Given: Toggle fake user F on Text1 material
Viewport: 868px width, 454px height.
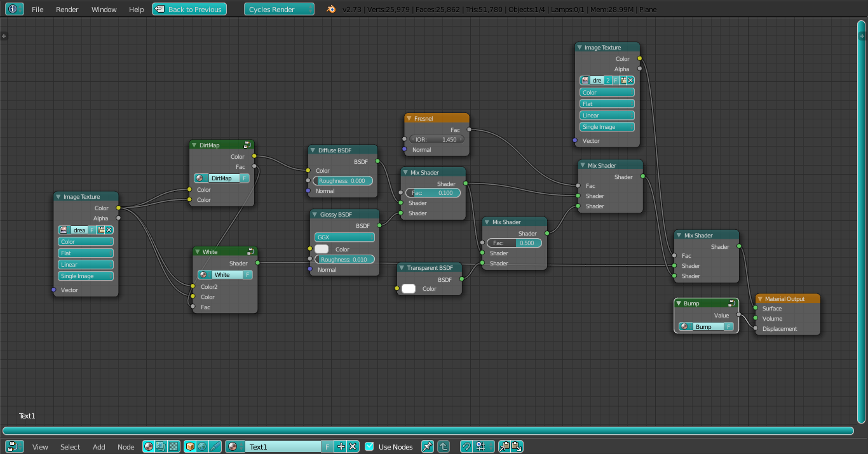Looking at the screenshot, I should click(x=327, y=446).
